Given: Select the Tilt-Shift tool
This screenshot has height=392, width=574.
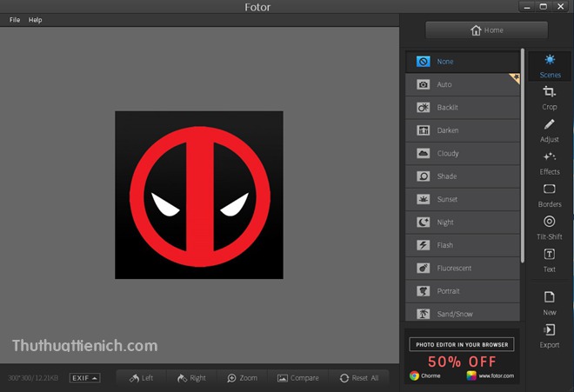Looking at the screenshot, I should tap(550, 227).
